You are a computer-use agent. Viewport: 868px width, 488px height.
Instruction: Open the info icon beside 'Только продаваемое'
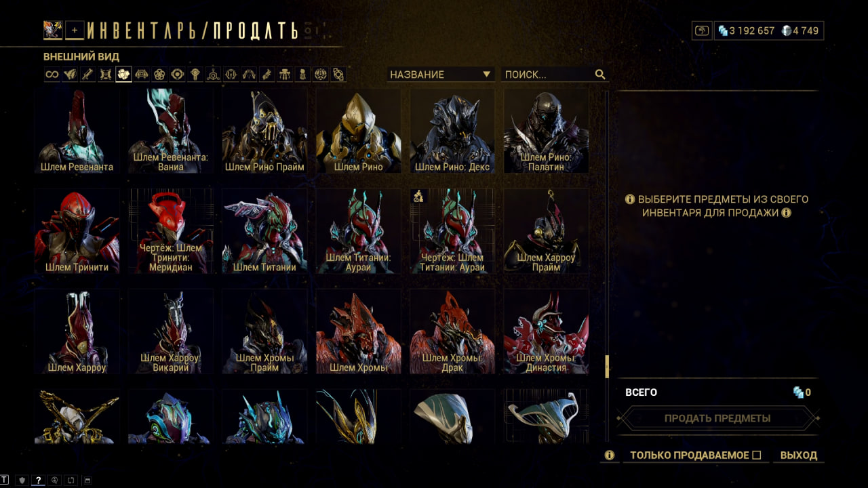pos(610,455)
